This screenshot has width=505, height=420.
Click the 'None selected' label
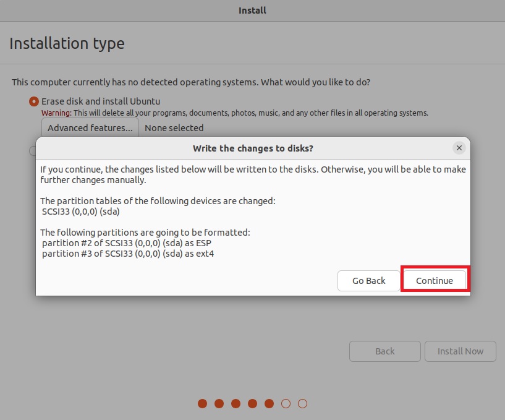(174, 128)
